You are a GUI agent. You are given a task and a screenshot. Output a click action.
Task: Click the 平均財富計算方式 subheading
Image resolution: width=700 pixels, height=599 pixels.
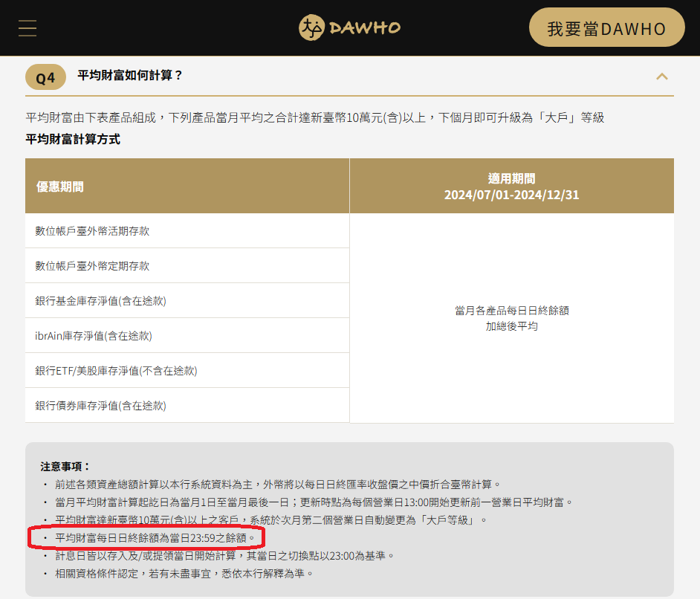click(73, 139)
